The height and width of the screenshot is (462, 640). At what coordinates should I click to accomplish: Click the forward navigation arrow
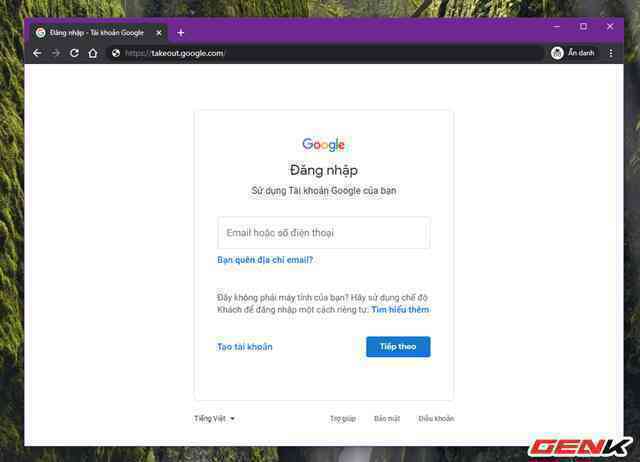(x=56, y=53)
